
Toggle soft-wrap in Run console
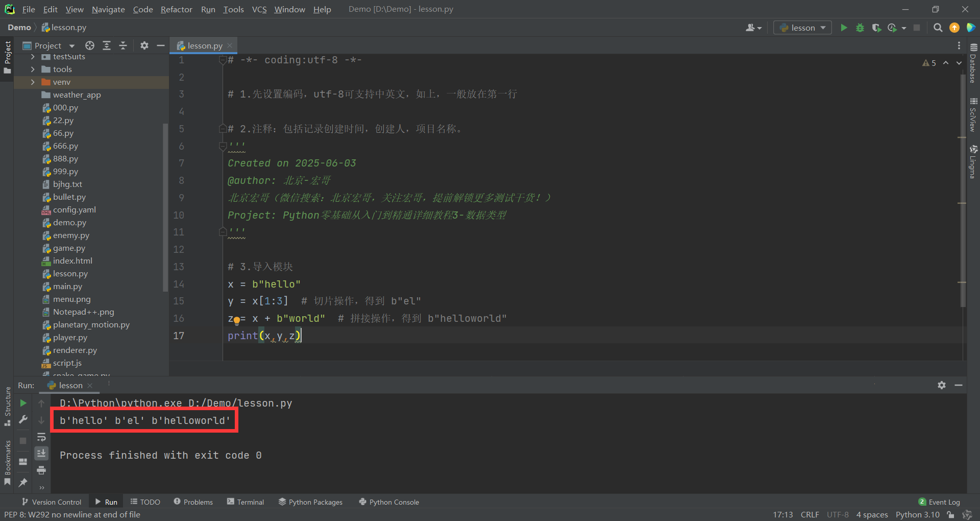click(x=41, y=437)
